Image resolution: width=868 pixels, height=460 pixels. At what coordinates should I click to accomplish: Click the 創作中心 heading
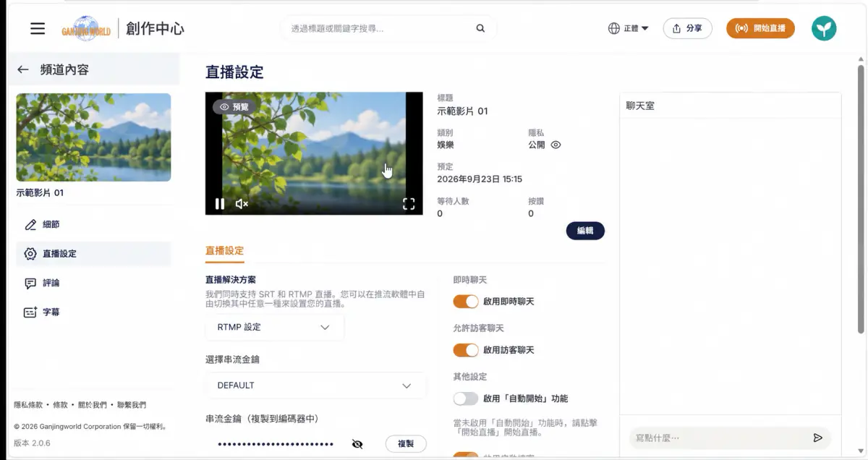pos(155,29)
